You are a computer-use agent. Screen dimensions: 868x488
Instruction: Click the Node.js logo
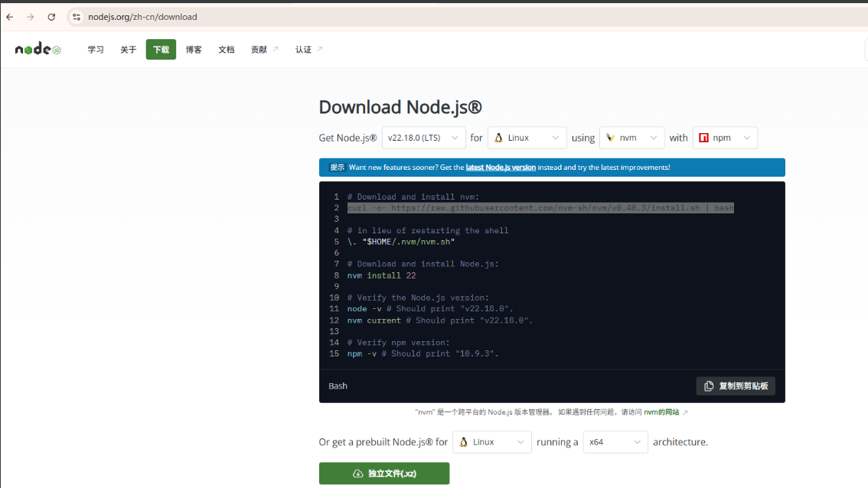coord(38,49)
